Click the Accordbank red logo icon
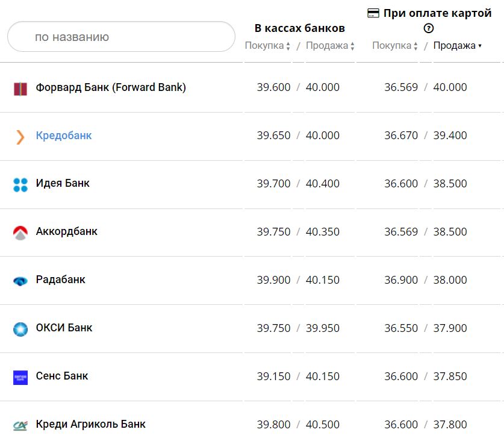The image size is (504, 447). pyautogui.click(x=20, y=233)
